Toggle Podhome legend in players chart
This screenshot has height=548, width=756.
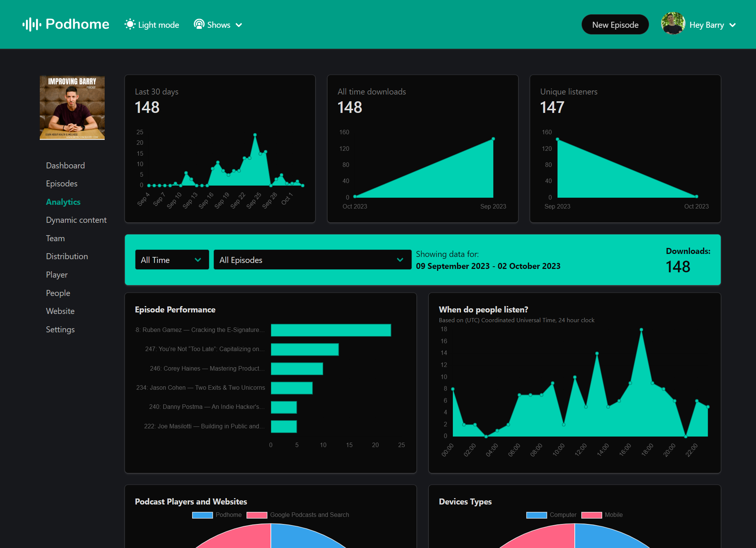(x=228, y=515)
